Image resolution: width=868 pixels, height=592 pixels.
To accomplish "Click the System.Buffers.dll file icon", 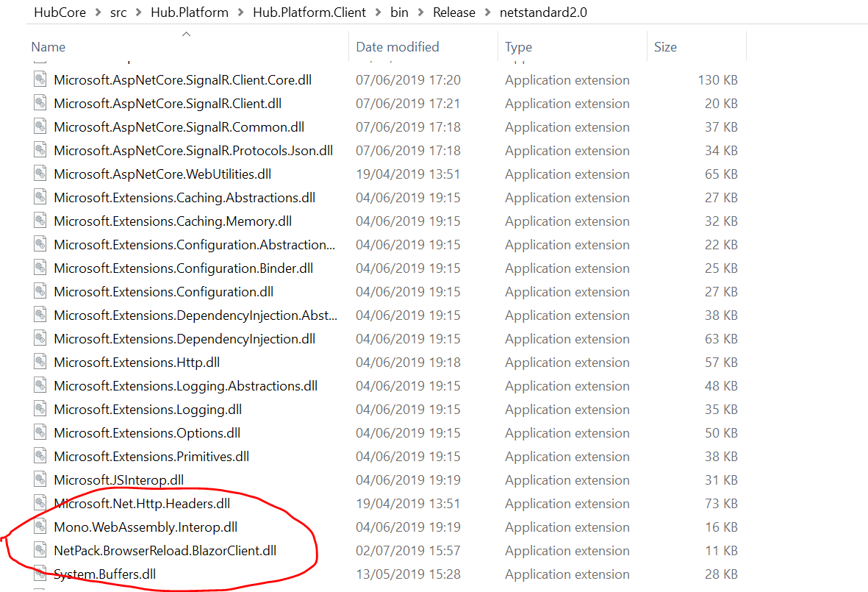I will point(40,574).
